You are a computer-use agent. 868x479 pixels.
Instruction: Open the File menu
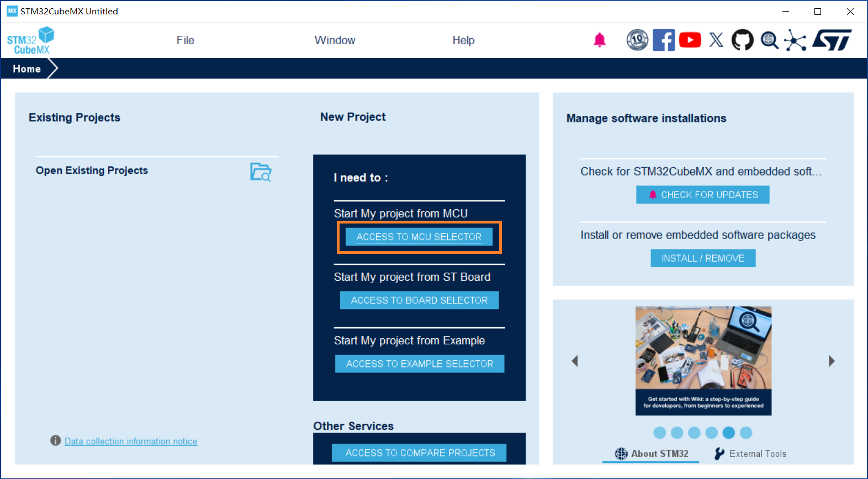186,40
